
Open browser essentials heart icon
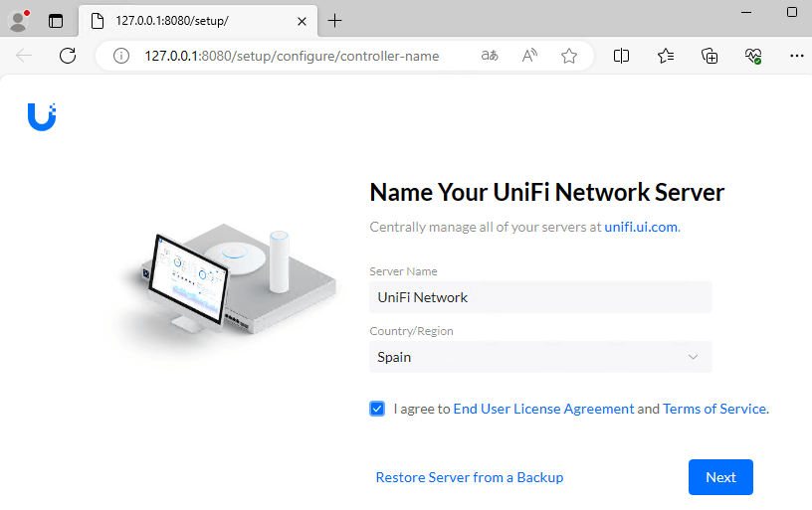pos(753,57)
